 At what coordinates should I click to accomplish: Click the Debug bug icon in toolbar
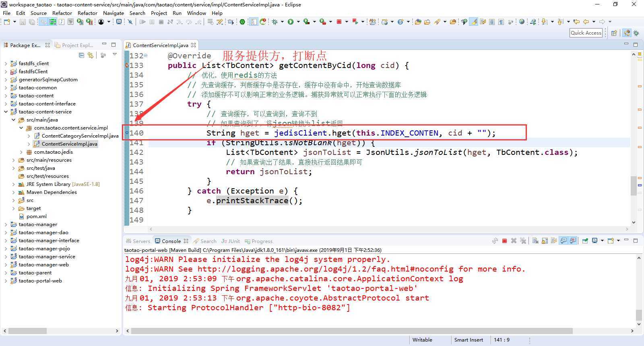pos(275,22)
